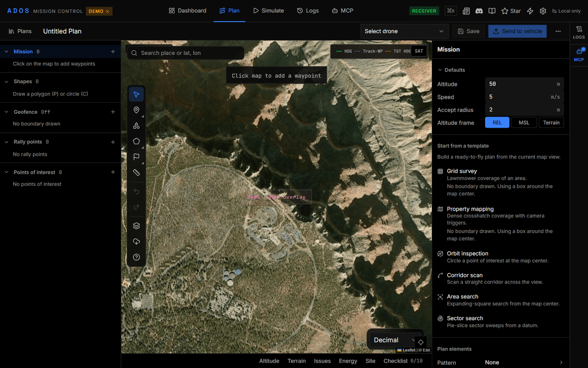Switch to the Simulate tab
Viewport: 588px width, 368px height.
point(268,11)
